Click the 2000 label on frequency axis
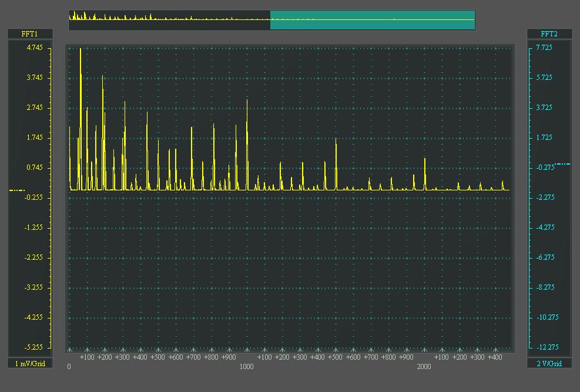 coord(424,367)
